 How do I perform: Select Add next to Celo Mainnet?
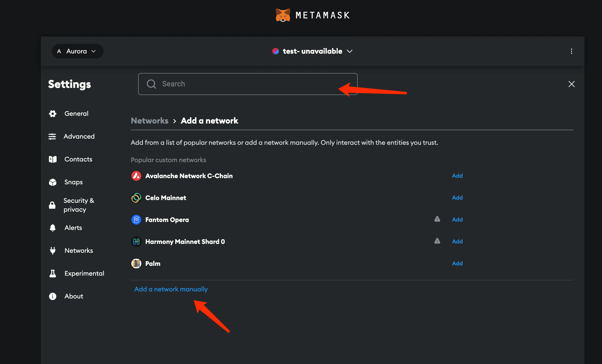coord(457,198)
